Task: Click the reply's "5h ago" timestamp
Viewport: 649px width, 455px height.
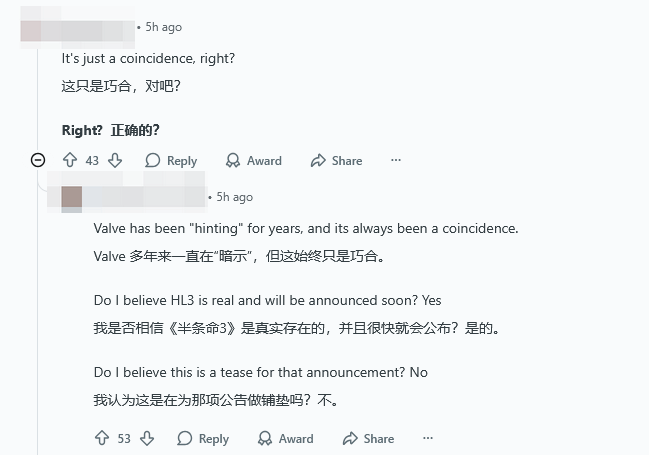Action: pos(235,197)
